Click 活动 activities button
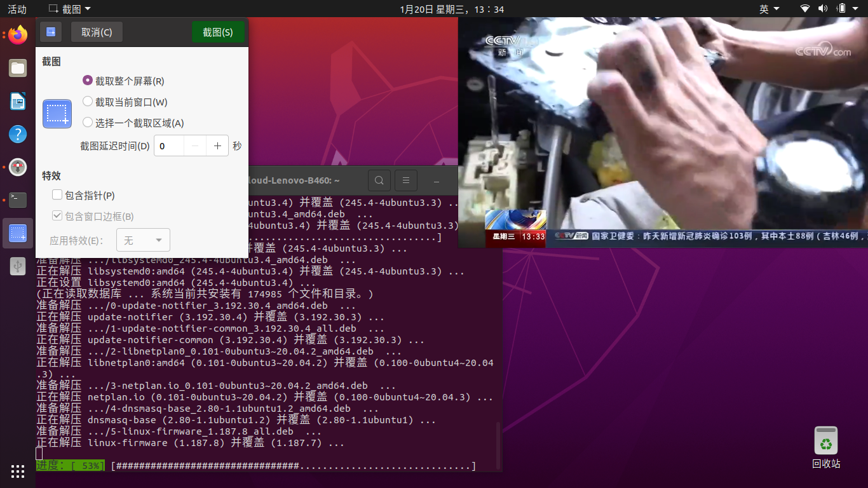Viewport: 868px width, 488px height. [17, 9]
